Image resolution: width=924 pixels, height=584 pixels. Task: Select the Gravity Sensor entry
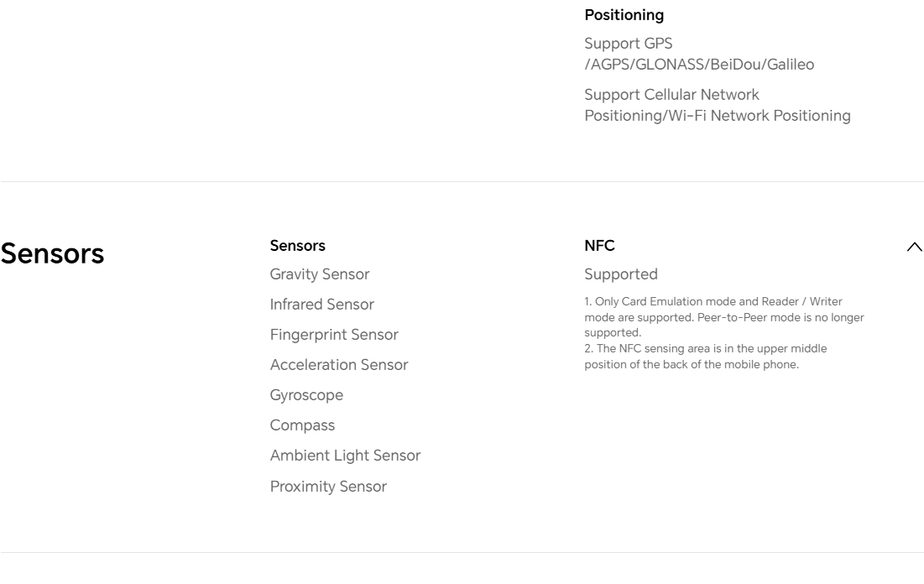pyautogui.click(x=319, y=274)
